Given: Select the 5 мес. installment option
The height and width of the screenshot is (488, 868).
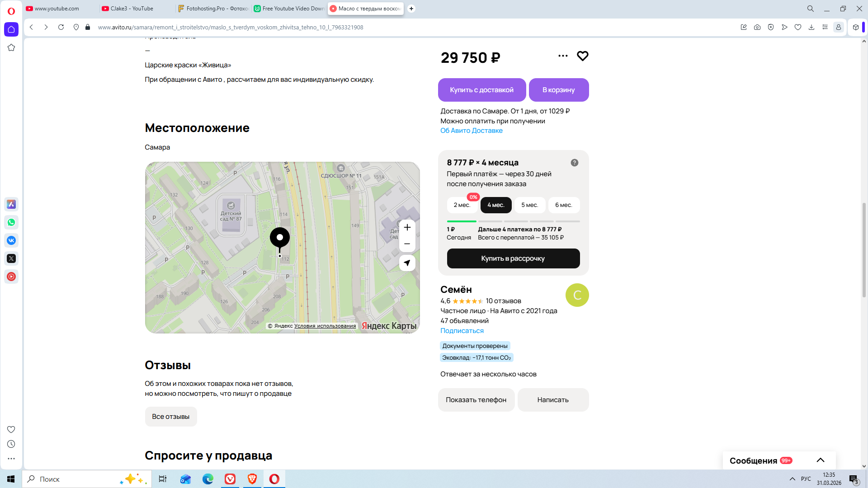Looking at the screenshot, I should click(x=530, y=205).
